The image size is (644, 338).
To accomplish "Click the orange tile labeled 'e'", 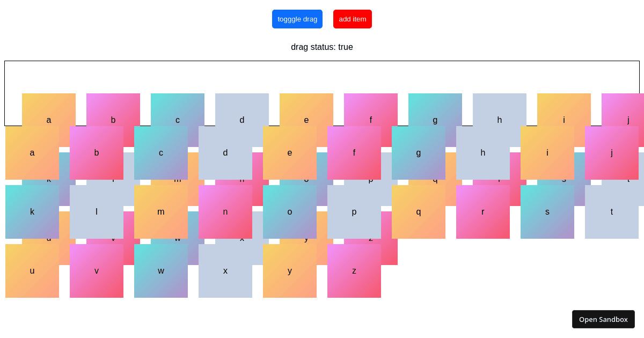I will pyautogui.click(x=290, y=153).
